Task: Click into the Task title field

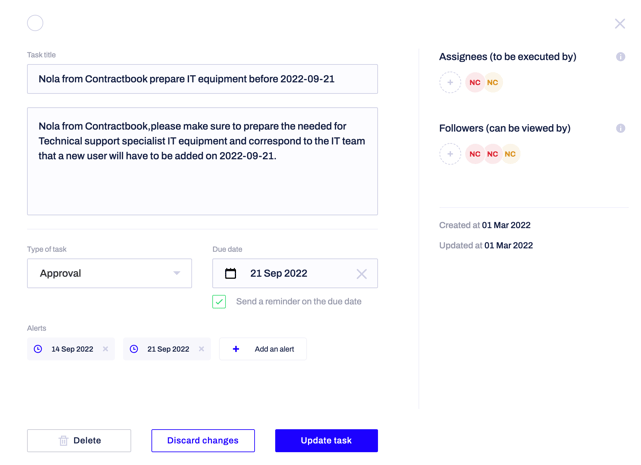Action: pos(202,79)
